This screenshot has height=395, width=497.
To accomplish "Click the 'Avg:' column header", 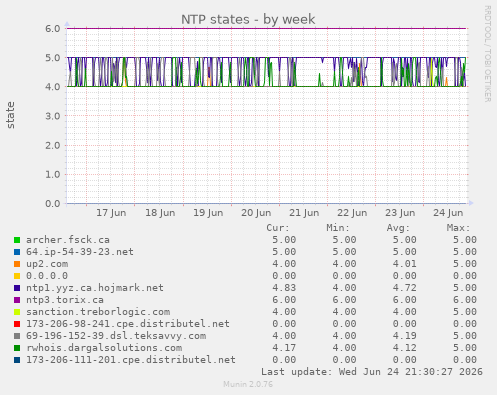I will (x=398, y=228).
